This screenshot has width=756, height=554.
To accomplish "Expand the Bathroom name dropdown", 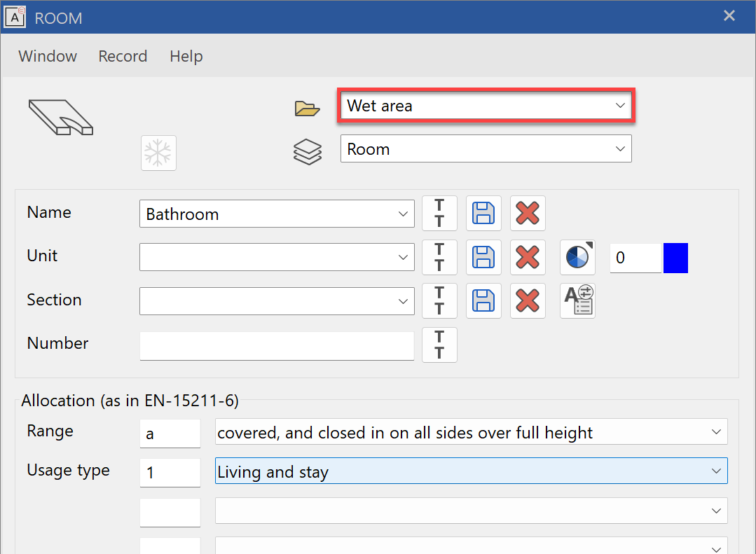I will (x=403, y=214).
